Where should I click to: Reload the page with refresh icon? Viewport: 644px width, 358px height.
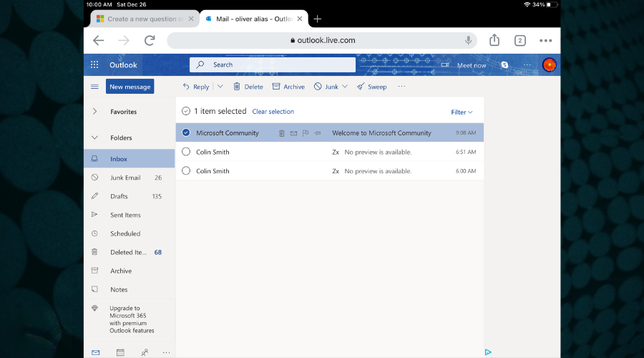click(x=150, y=40)
